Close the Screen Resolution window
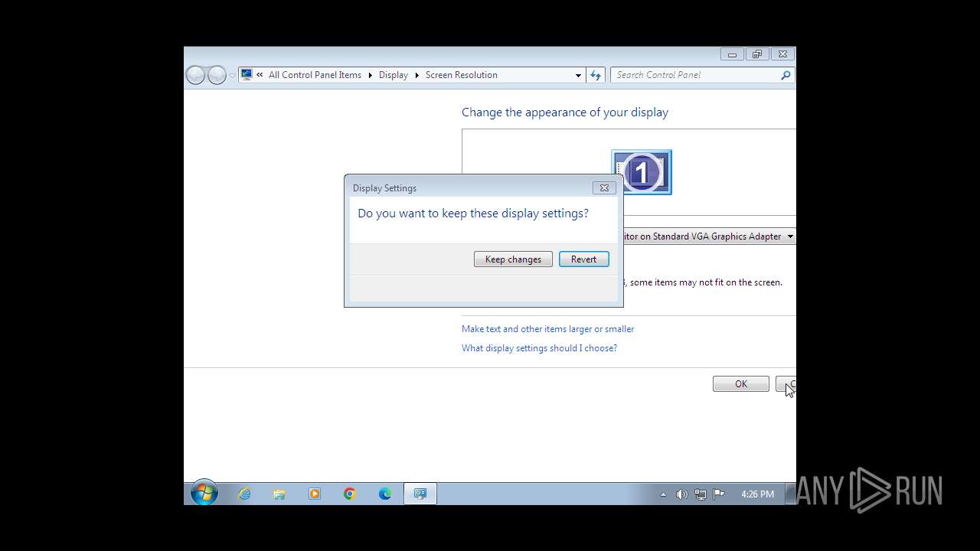980x551 pixels. click(782, 54)
